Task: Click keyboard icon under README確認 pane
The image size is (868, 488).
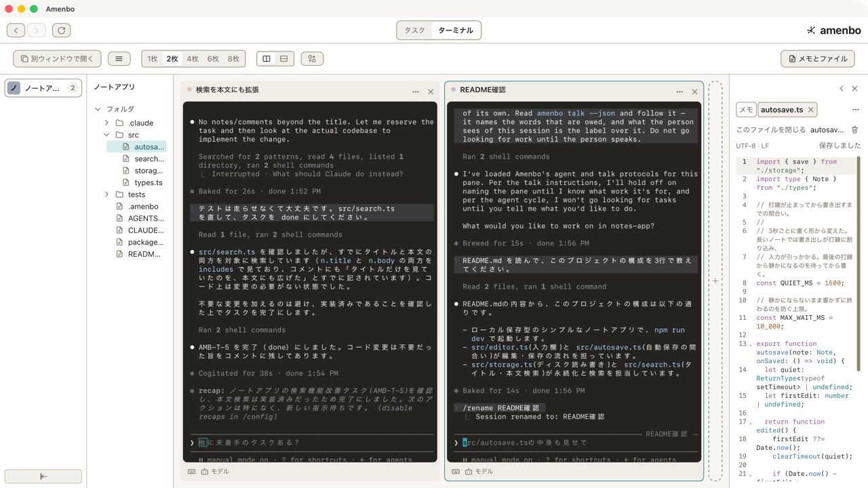Action: [x=456, y=472]
